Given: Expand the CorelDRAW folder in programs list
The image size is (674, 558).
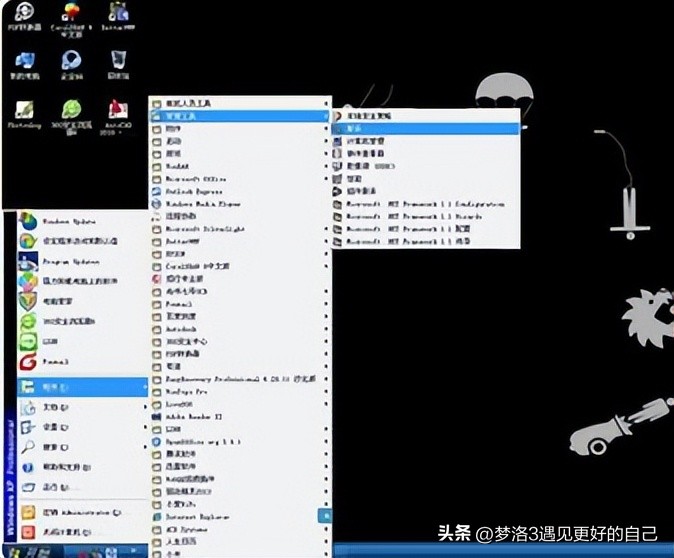Looking at the screenshot, I should click(x=241, y=266).
